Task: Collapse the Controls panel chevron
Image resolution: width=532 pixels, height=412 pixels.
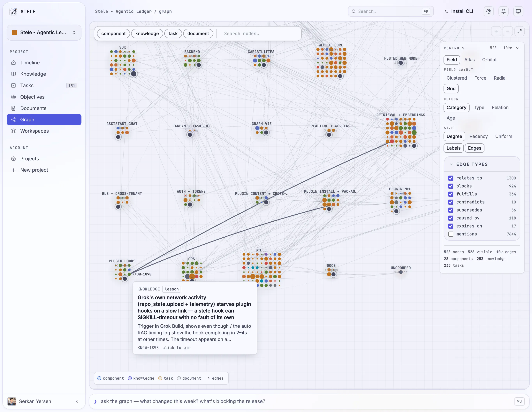Action: point(518,48)
